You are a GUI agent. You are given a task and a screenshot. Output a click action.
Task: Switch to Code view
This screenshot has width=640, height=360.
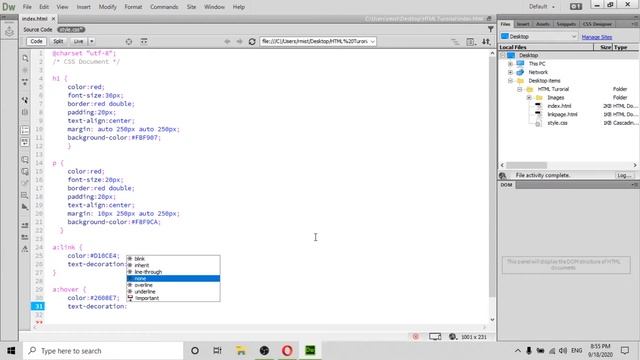click(36, 41)
